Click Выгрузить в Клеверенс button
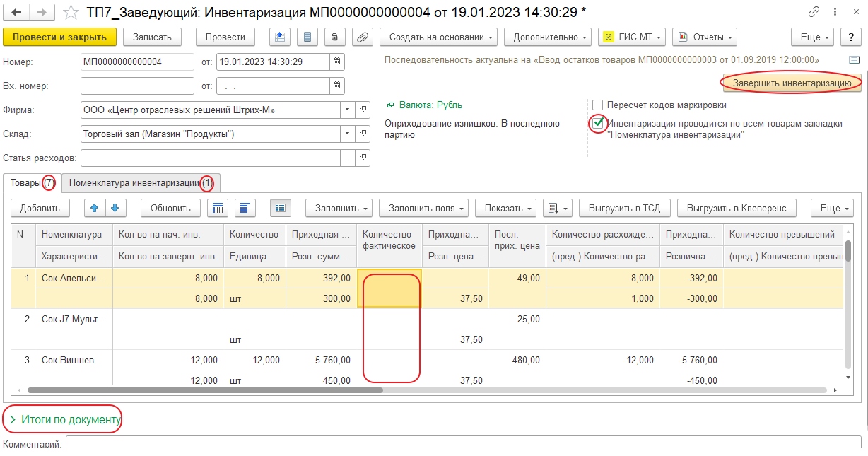868x456 pixels. pyautogui.click(x=737, y=208)
